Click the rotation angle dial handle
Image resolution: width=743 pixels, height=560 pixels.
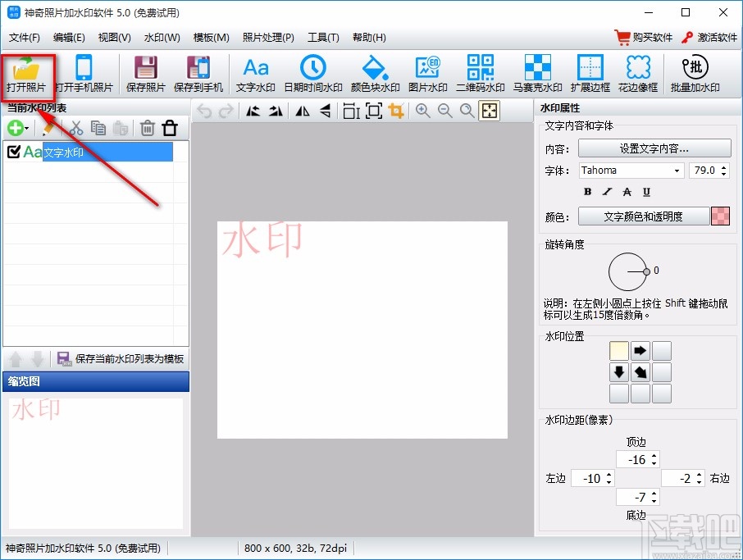[646, 271]
